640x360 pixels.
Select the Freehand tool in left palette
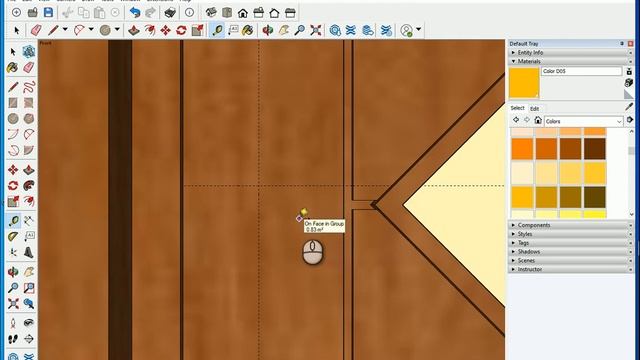29,87
